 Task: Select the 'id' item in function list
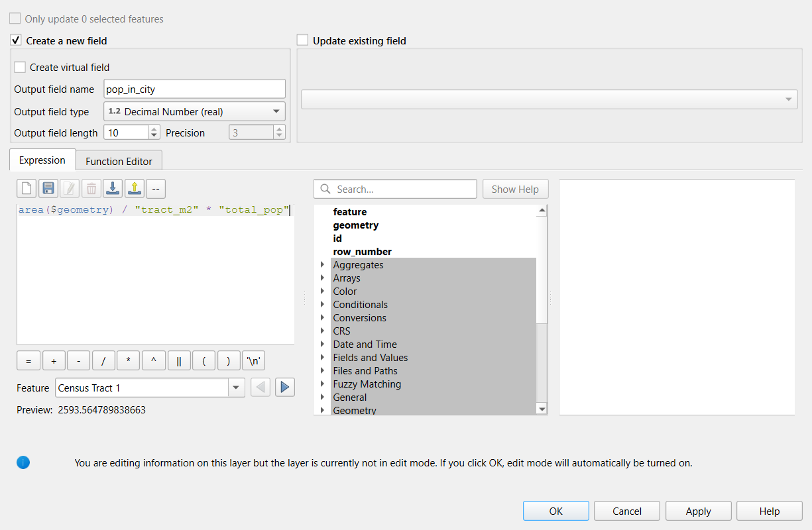[x=337, y=238]
